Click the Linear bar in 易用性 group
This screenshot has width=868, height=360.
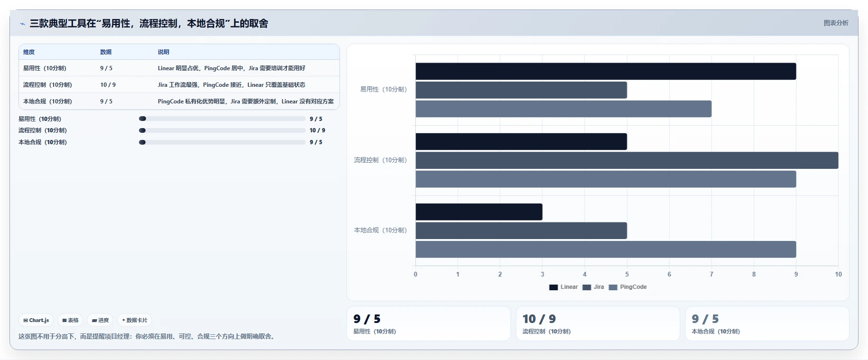click(606, 71)
